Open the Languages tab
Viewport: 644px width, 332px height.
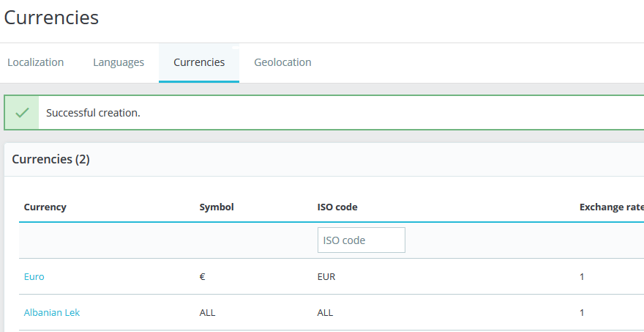pyautogui.click(x=119, y=62)
